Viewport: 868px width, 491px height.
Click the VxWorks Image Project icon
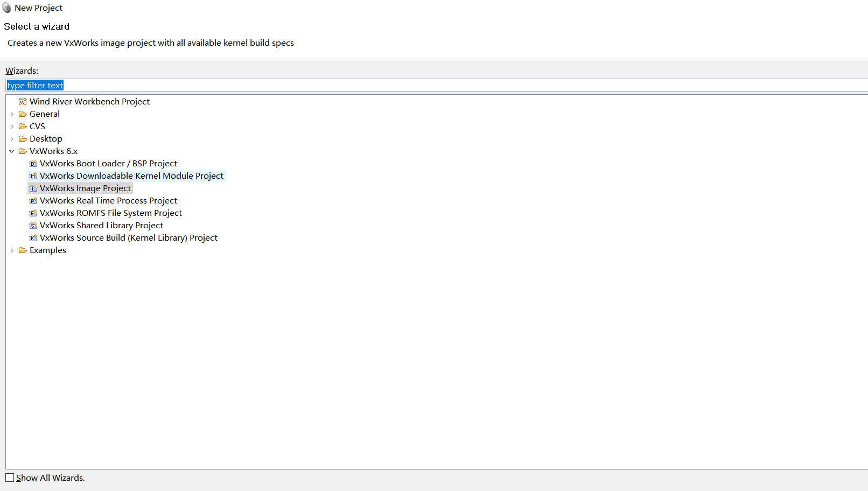pos(33,188)
